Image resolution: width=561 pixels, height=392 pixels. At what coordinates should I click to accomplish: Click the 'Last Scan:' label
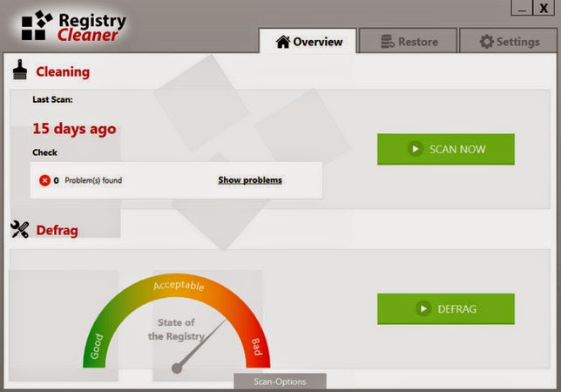click(x=52, y=99)
